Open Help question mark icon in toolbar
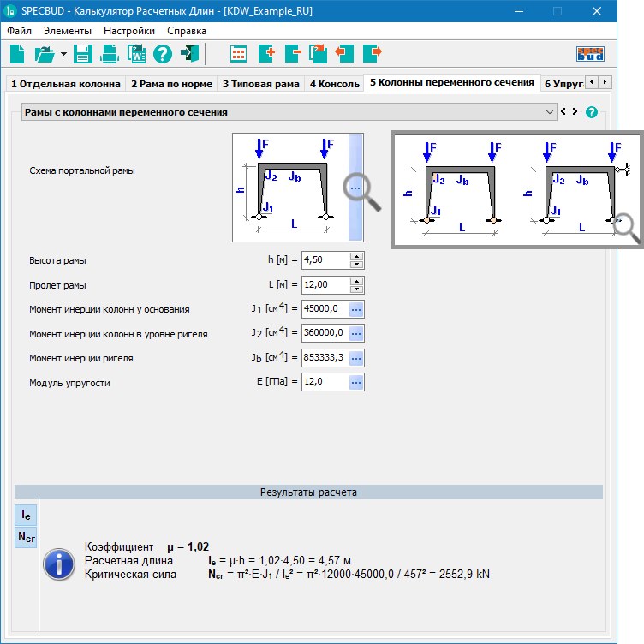Viewport: 644px width, 644px height. pos(163,54)
